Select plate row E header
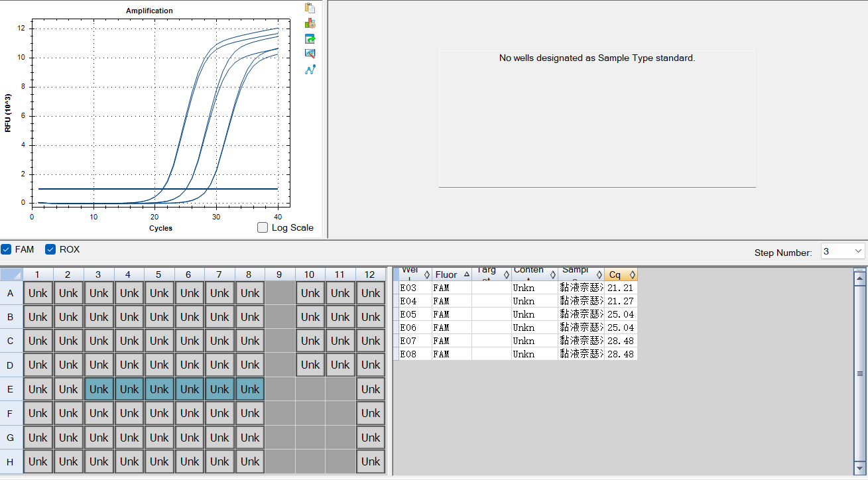 [11, 389]
